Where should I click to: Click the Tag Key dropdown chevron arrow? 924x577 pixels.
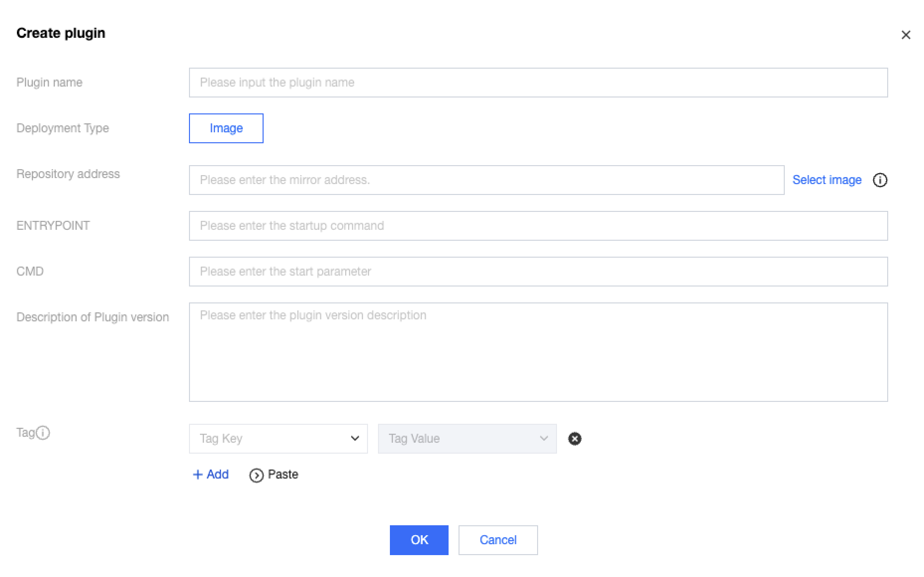(x=355, y=439)
